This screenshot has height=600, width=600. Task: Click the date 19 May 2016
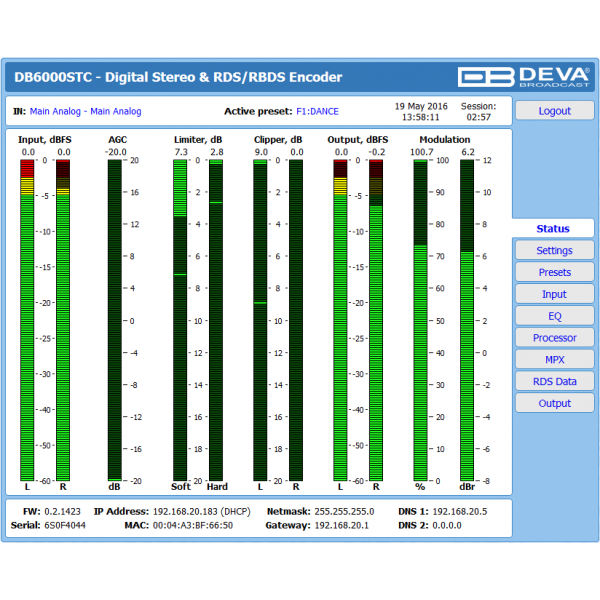click(421, 106)
